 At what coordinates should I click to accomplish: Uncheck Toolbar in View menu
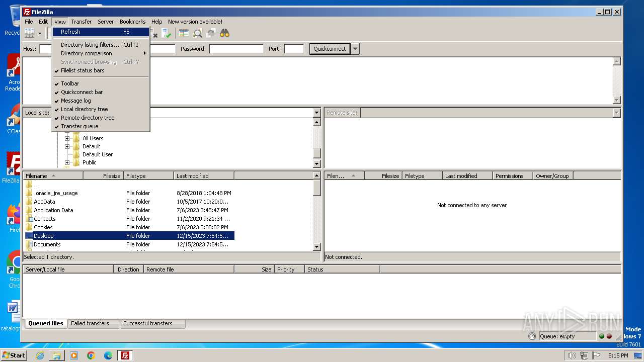click(101, 83)
